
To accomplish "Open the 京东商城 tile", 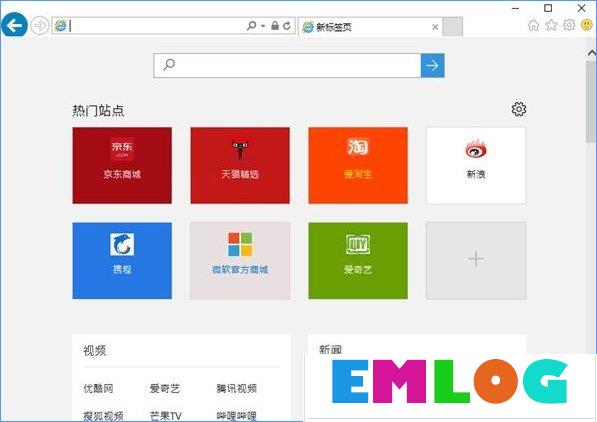I will coord(122,165).
